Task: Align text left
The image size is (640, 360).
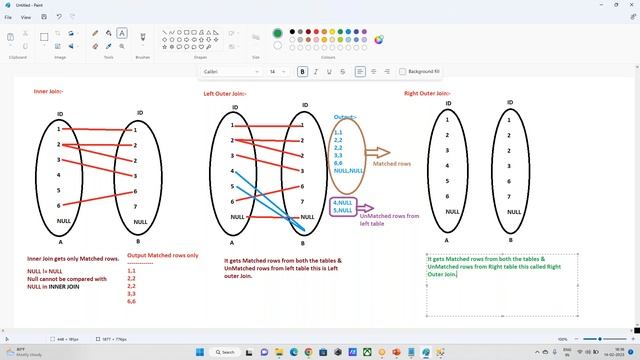Action: [360, 71]
